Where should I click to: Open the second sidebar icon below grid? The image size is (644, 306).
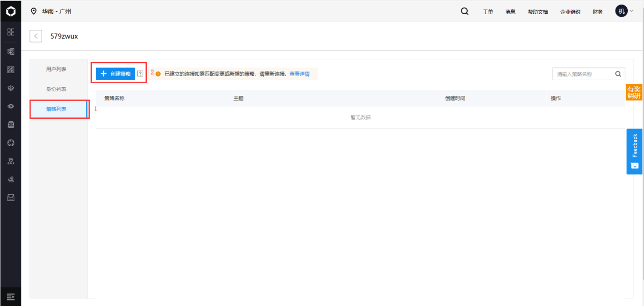pos(11,51)
